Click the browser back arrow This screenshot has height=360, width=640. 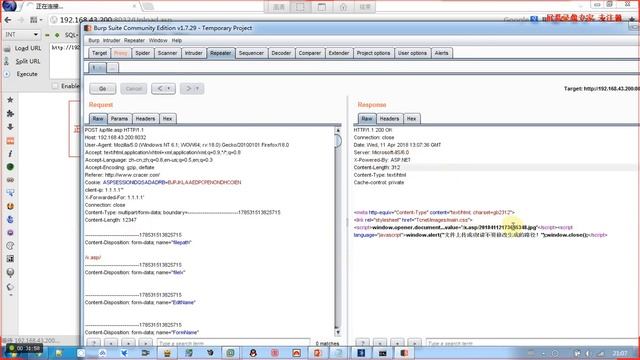tap(8, 20)
